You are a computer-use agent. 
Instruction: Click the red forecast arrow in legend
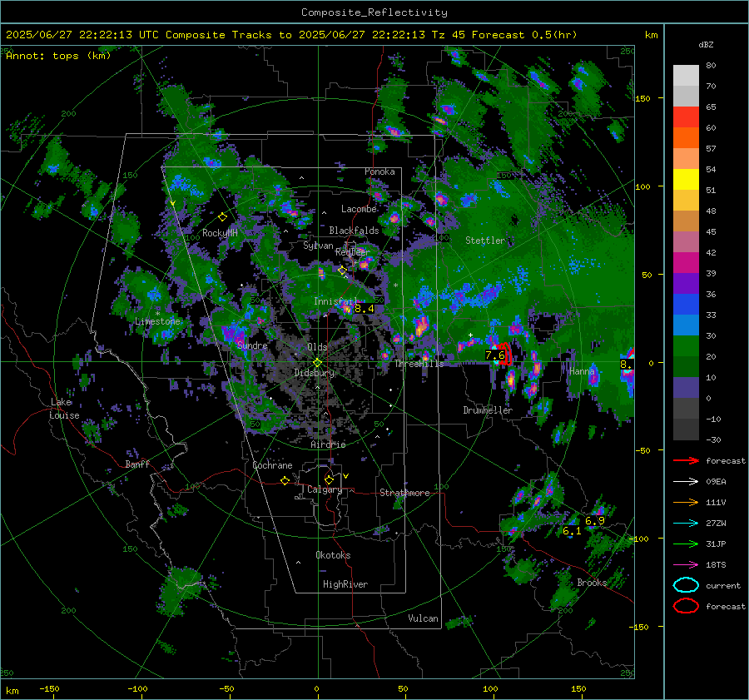(x=686, y=460)
